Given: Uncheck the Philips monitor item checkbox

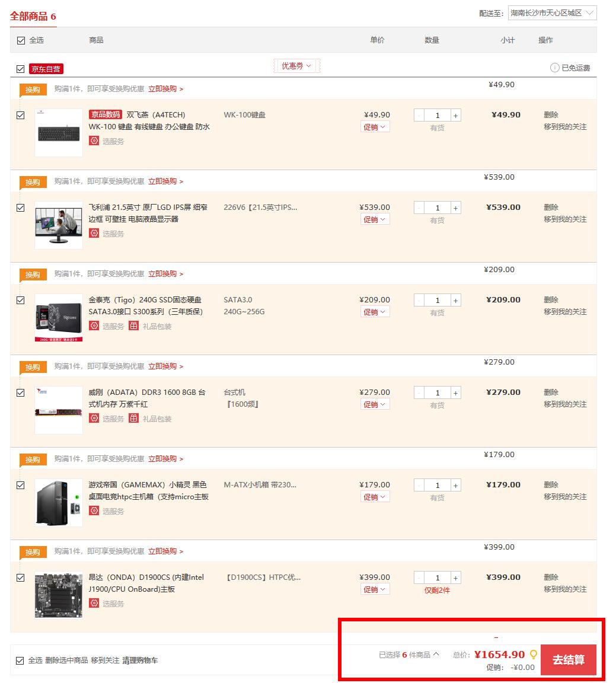Looking at the screenshot, I should tap(20, 208).
